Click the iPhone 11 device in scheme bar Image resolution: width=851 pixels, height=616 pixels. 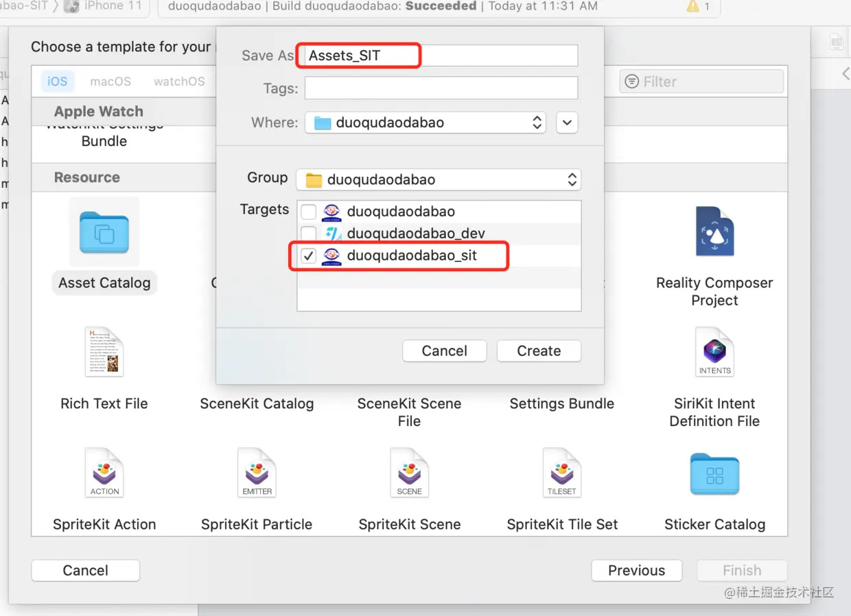104,6
